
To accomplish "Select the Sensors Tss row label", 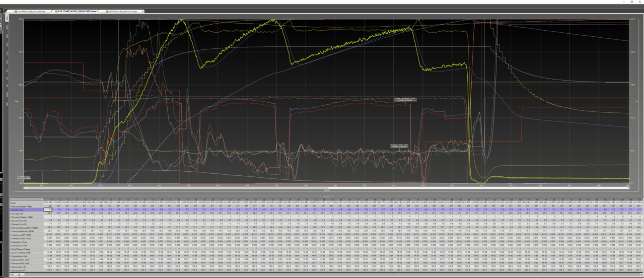I will tap(26, 224).
